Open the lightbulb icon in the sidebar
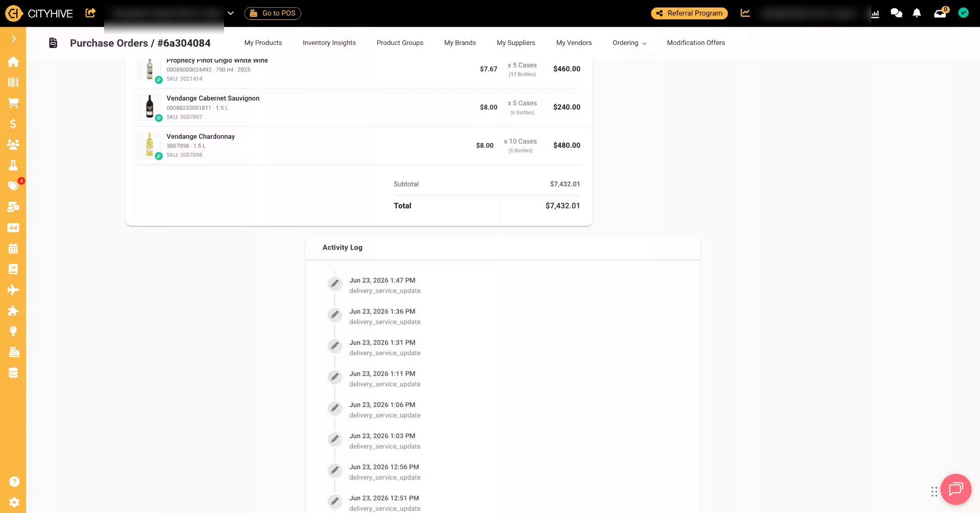 [x=13, y=331]
